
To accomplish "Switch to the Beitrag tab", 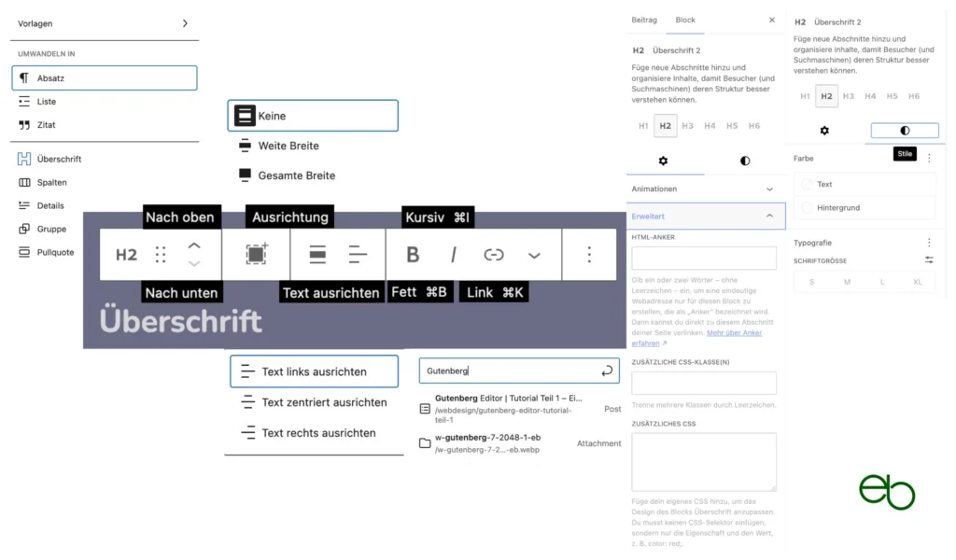I will (644, 21).
